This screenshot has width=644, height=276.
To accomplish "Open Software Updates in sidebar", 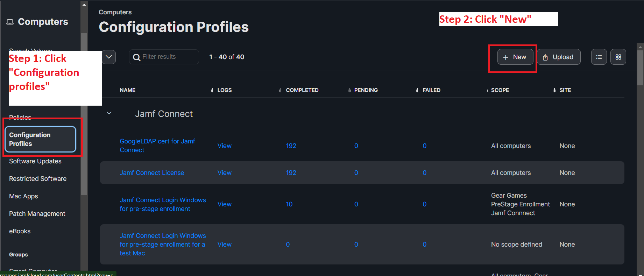I will pyautogui.click(x=35, y=161).
